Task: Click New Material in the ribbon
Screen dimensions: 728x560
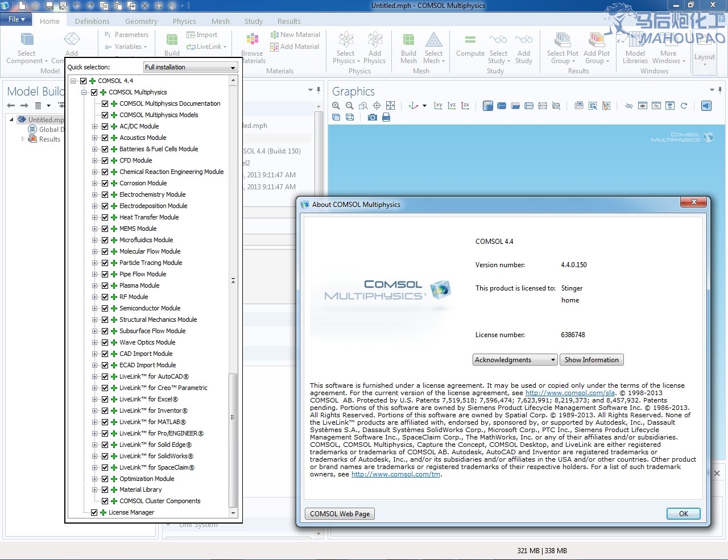Action: [x=295, y=35]
